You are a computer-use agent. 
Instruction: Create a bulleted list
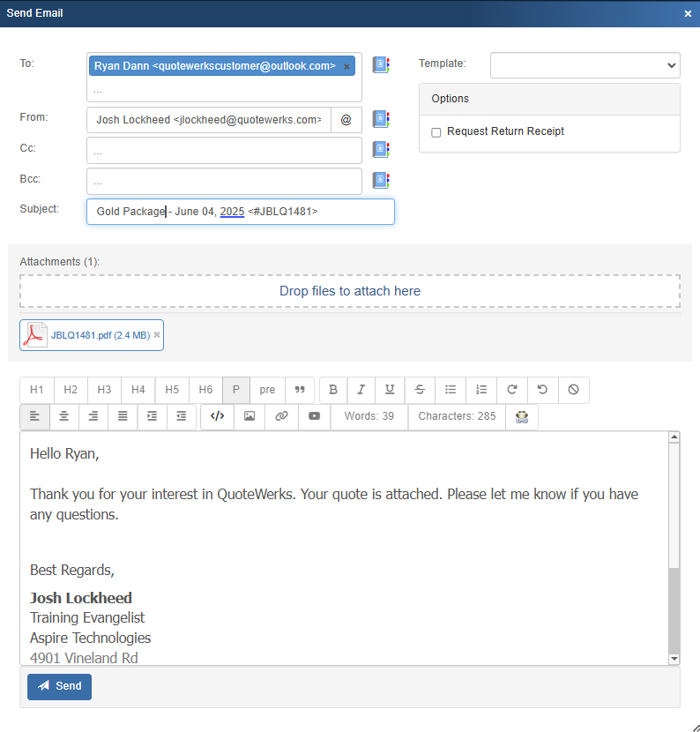(451, 390)
